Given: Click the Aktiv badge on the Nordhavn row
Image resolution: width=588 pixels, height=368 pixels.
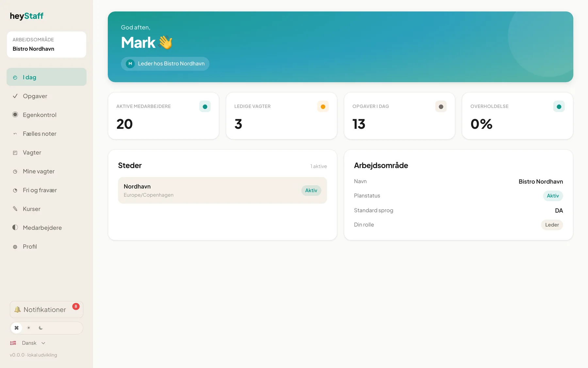Looking at the screenshot, I should tap(311, 190).
